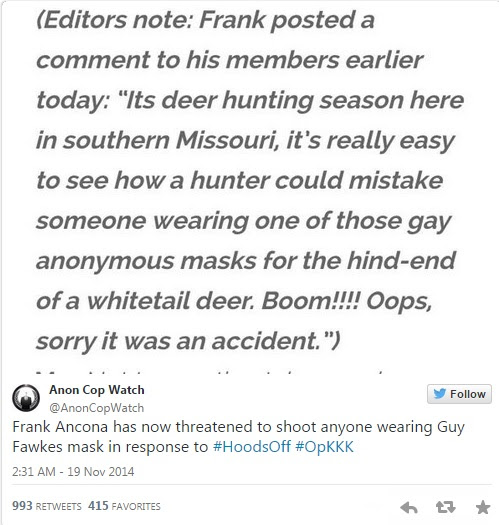Click the reply arrow icon
The height and width of the screenshot is (525, 499).
(409, 508)
